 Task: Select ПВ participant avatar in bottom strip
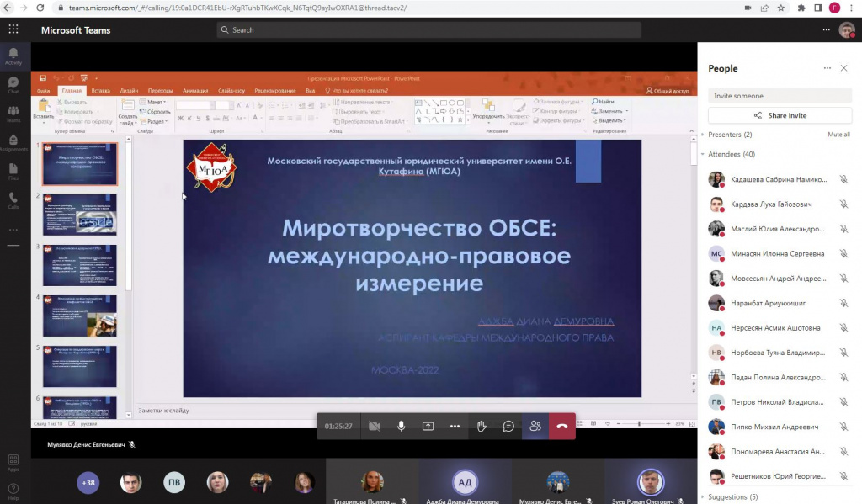pos(174,483)
